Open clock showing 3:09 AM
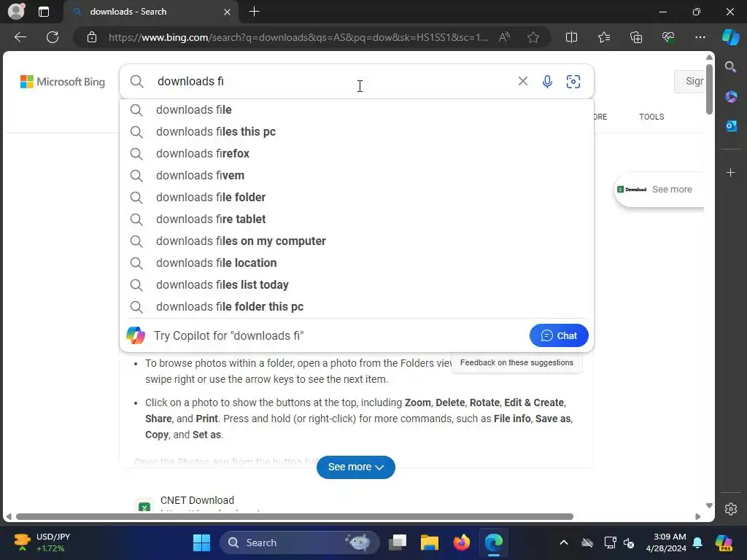Viewport: 747px width, 560px height. pos(666,542)
